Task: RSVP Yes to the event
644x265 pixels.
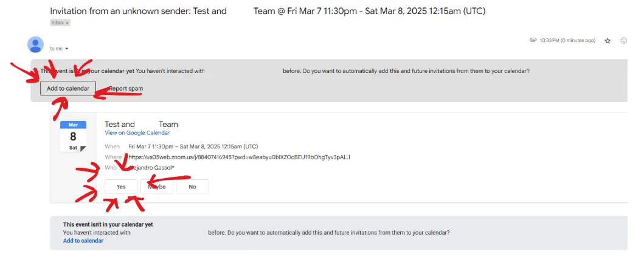Action: click(x=121, y=187)
